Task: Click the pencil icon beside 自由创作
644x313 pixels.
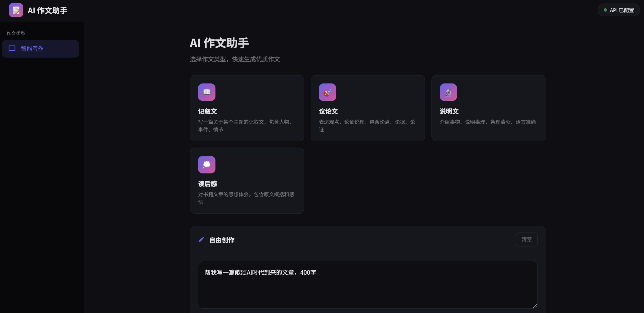Action: [202, 240]
